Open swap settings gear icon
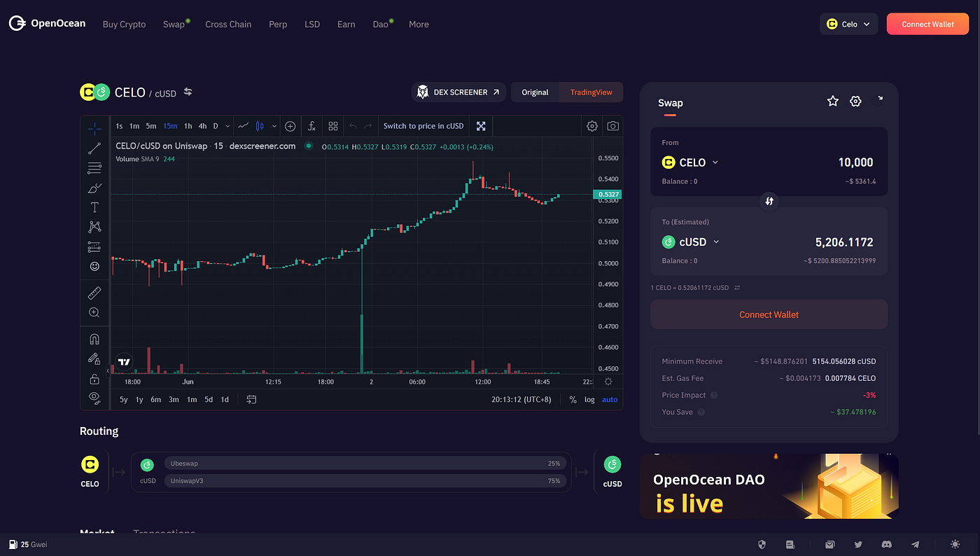Screen dimensions: 980x556 click(x=855, y=102)
